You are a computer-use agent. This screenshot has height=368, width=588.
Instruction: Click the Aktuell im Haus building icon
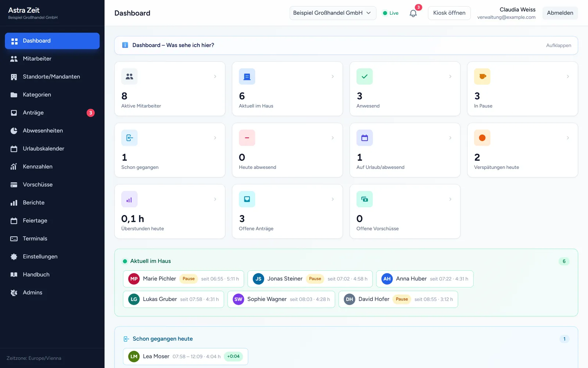pos(247,77)
